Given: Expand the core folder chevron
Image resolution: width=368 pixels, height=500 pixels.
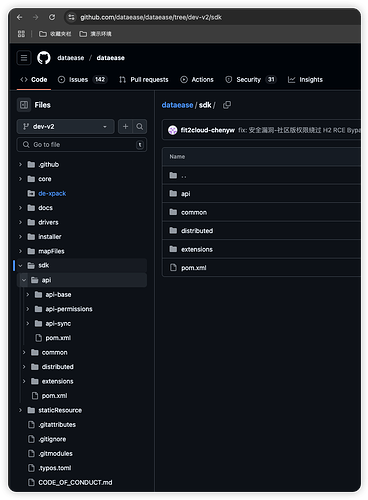Looking at the screenshot, I should [x=20, y=179].
